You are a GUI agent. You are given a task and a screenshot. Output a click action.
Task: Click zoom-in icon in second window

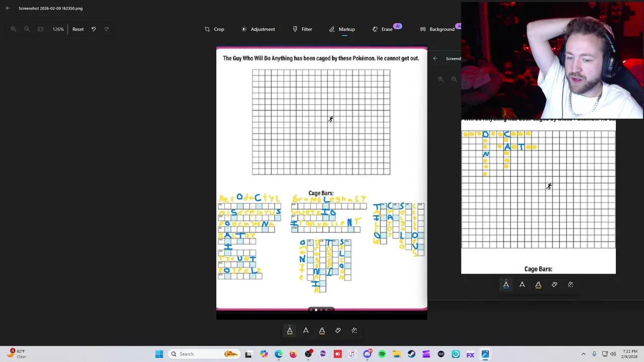tap(441, 79)
